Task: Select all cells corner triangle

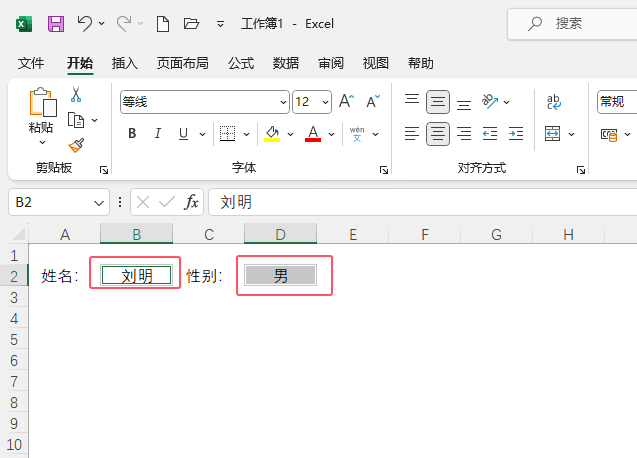Action: pos(19,234)
